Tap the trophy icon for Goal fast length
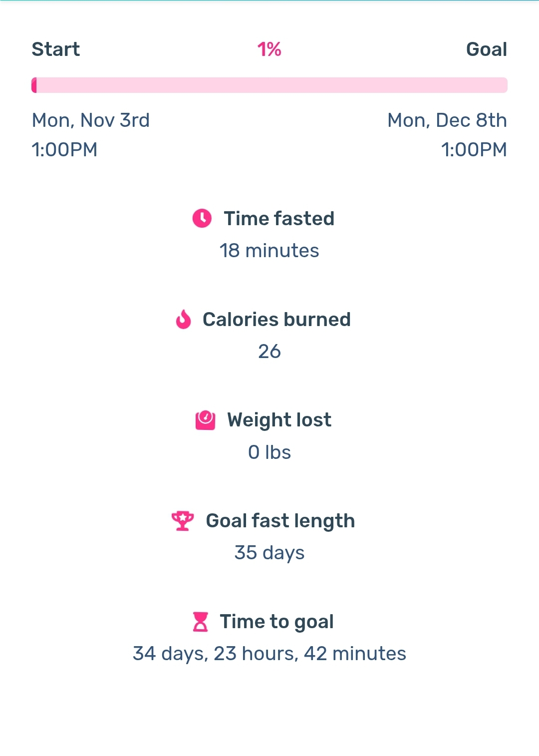 point(183,521)
